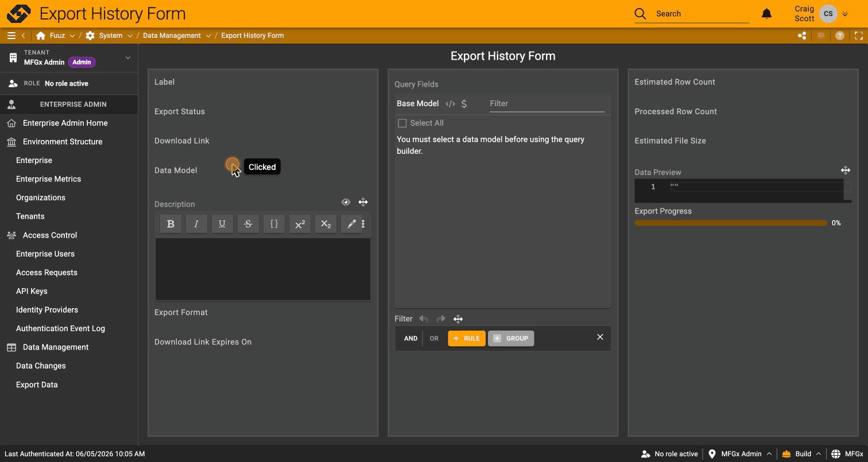The width and height of the screenshot is (868, 462).
Task: Expand the user account chevron
Action: tap(845, 14)
